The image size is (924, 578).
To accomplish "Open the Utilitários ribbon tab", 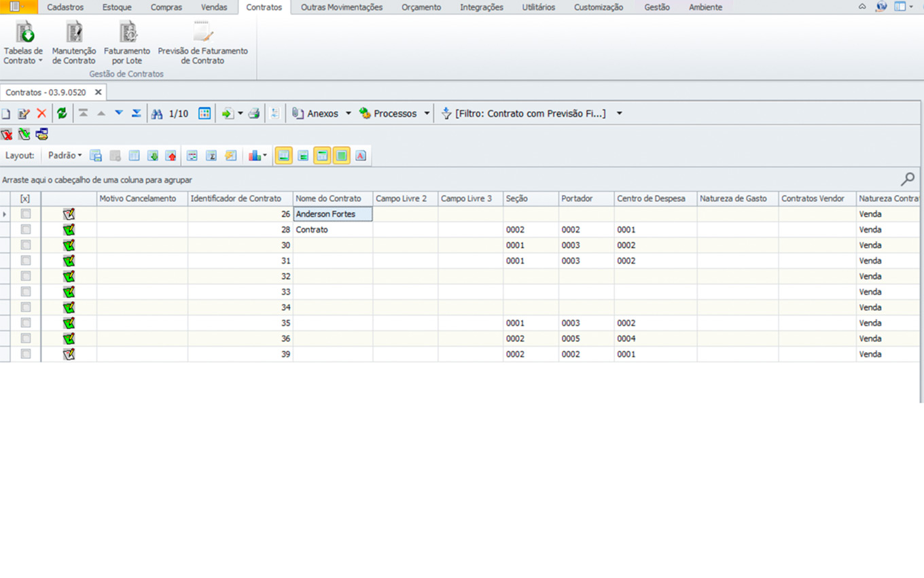I will pyautogui.click(x=538, y=7).
